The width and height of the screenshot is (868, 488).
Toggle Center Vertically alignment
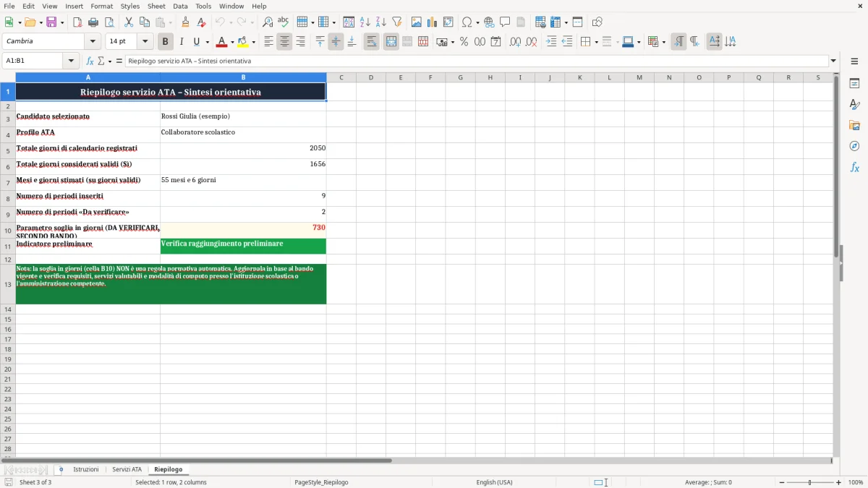point(336,42)
